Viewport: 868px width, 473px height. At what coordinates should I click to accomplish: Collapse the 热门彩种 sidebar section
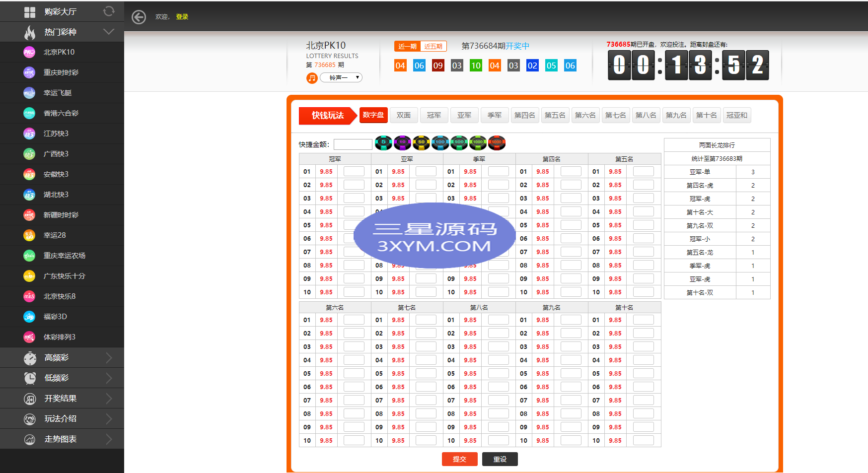coord(109,32)
